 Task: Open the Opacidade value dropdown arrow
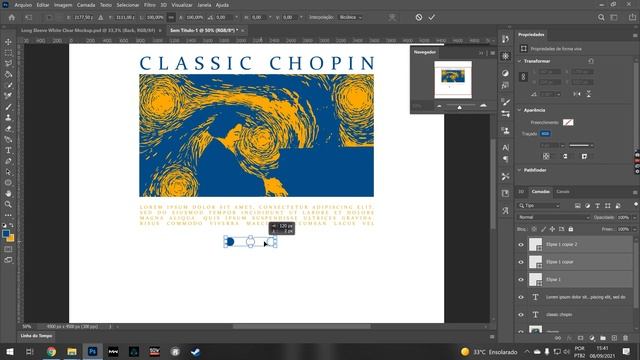(634, 218)
